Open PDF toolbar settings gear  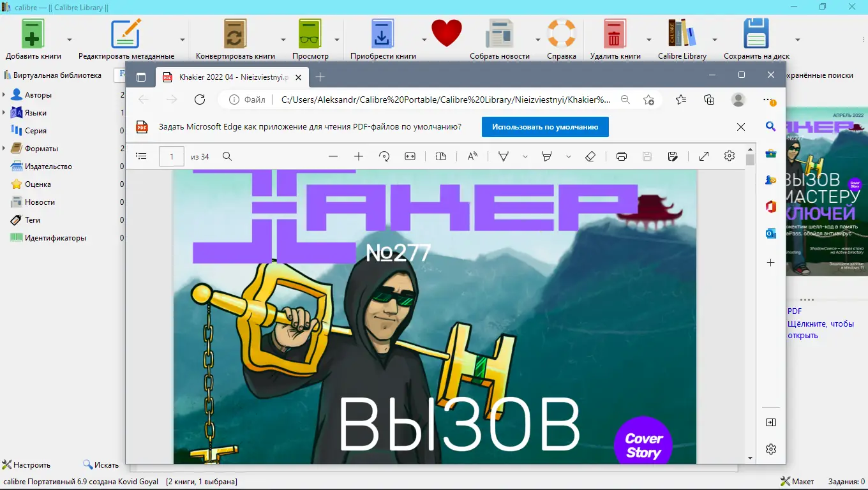pos(730,156)
